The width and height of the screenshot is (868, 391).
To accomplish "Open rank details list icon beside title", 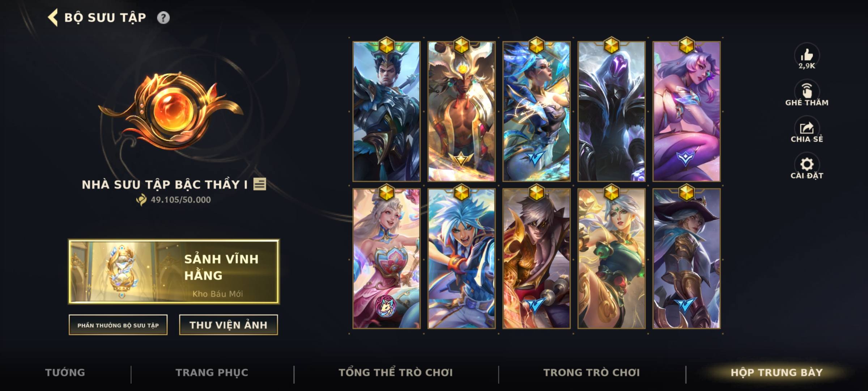I will 260,184.
